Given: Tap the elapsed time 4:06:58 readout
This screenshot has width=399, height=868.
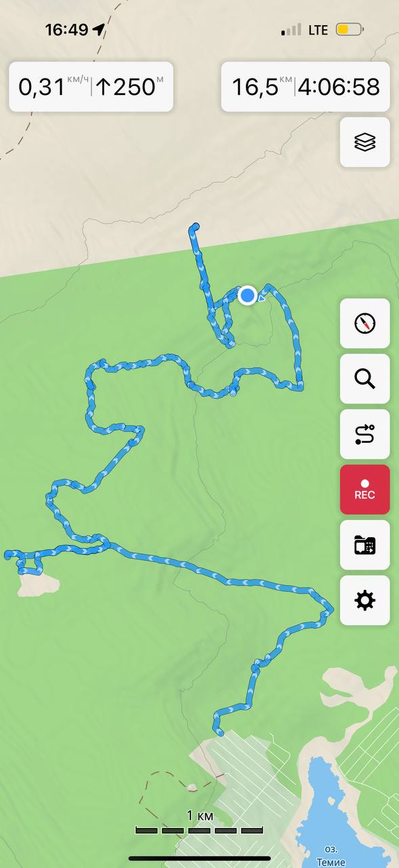Looking at the screenshot, I should tap(339, 87).
